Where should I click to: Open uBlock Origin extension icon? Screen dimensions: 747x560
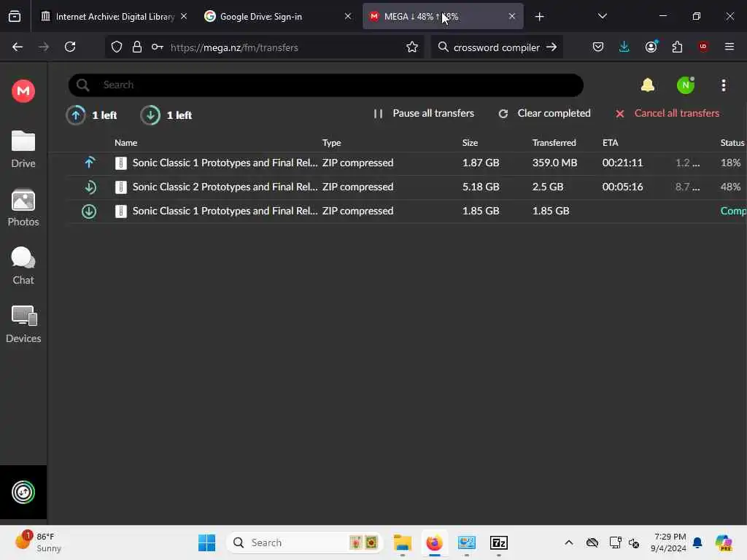(x=703, y=47)
